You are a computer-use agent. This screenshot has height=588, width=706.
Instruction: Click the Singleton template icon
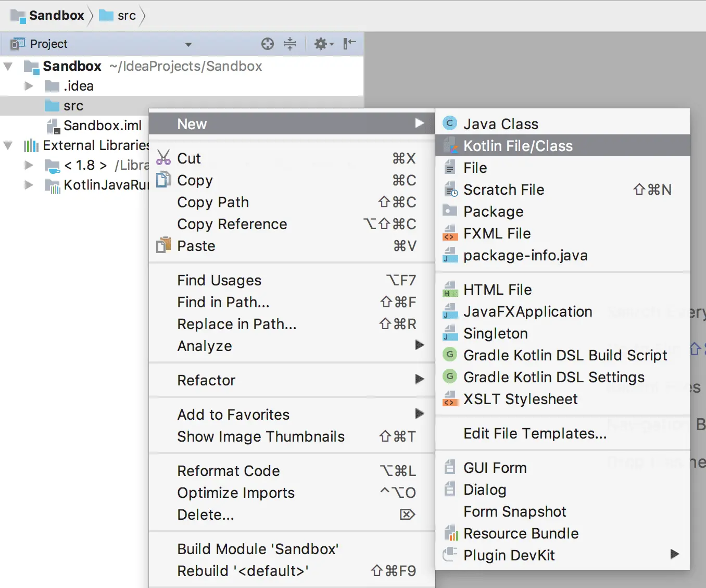[x=450, y=333]
